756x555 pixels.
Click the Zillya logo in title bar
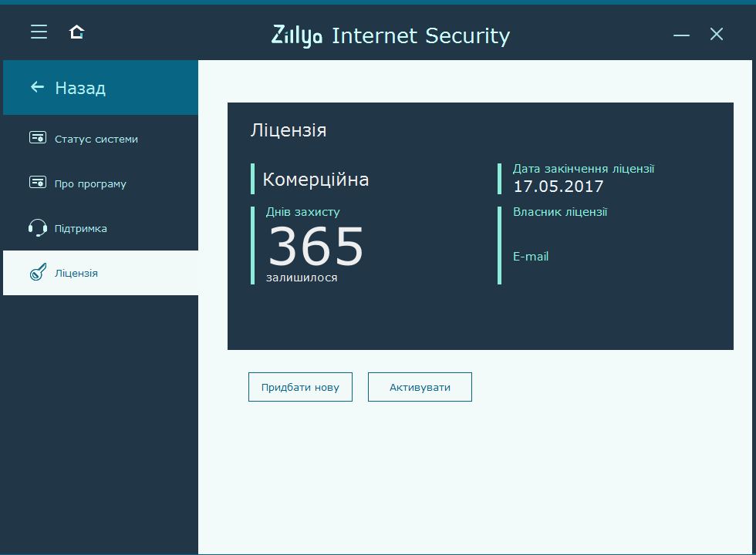click(x=296, y=36)
